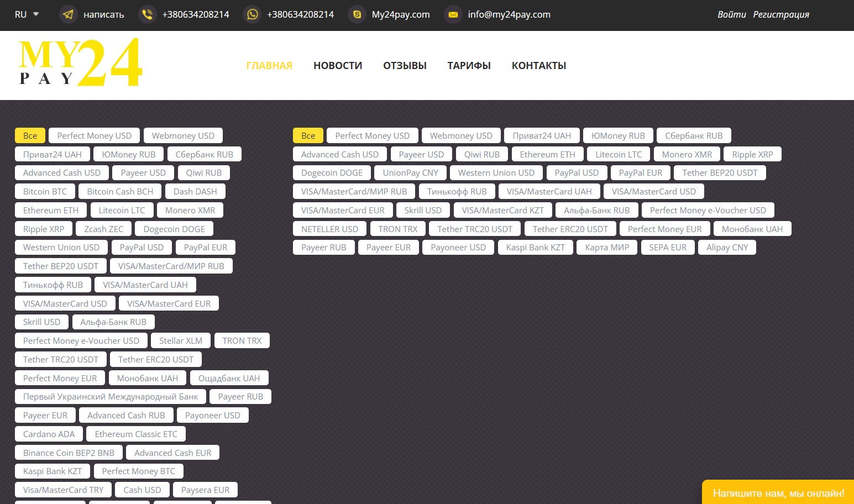Click 'Войти' to log in
The height and width of the screenshot is (504, 854).
pos(732,14)
